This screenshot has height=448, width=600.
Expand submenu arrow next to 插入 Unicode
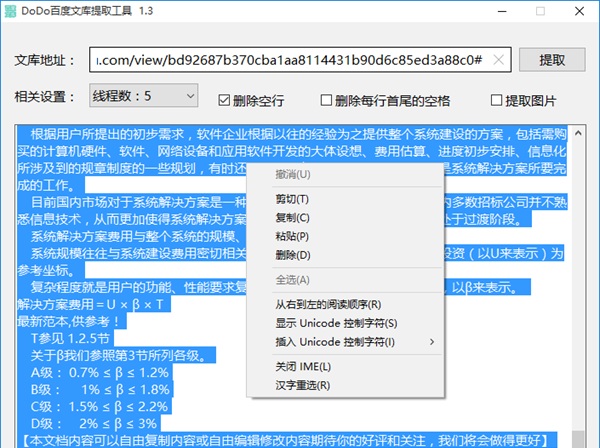pyautogui.click(x=432, y=342)
